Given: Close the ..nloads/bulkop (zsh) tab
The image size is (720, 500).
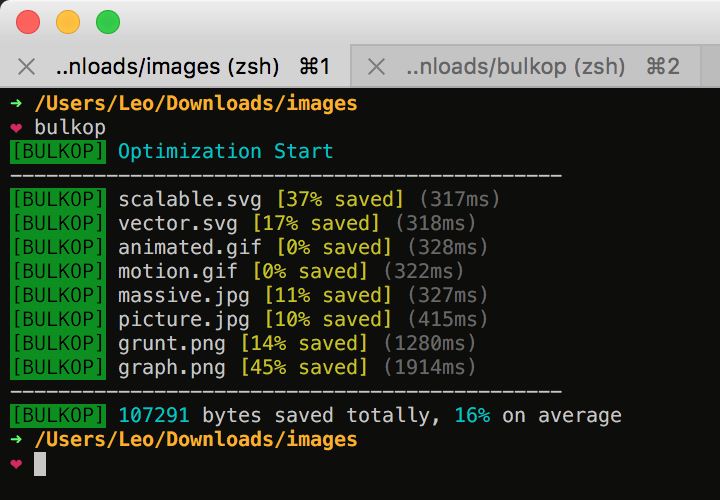Looking at the screenshot, I should click(x=377, y=67).
